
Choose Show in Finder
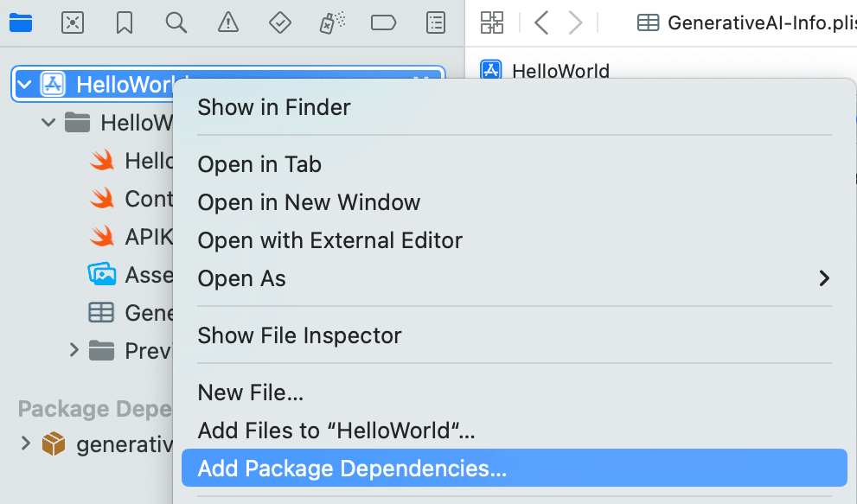tap(274, 107)
